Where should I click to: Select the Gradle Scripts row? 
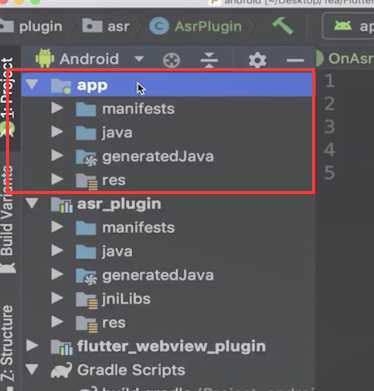click(x=167, y=370)
